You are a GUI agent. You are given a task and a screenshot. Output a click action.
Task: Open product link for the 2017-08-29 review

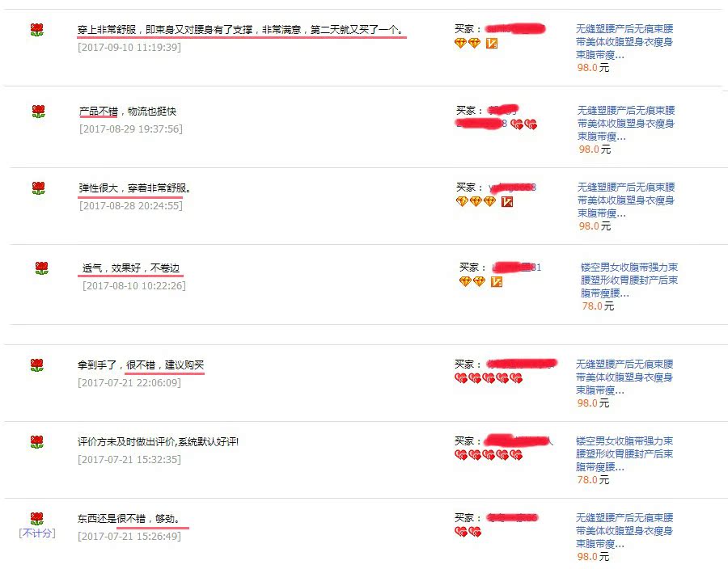click(626, 124)
